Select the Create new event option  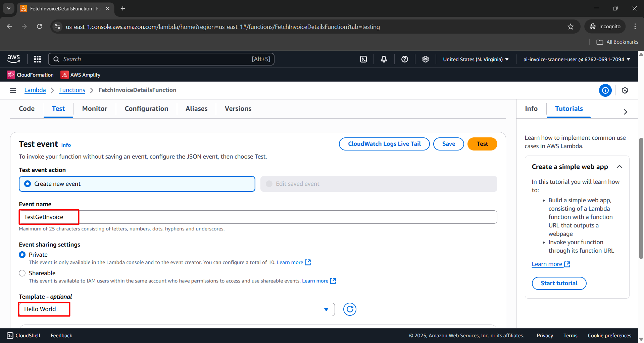(28, 184)
